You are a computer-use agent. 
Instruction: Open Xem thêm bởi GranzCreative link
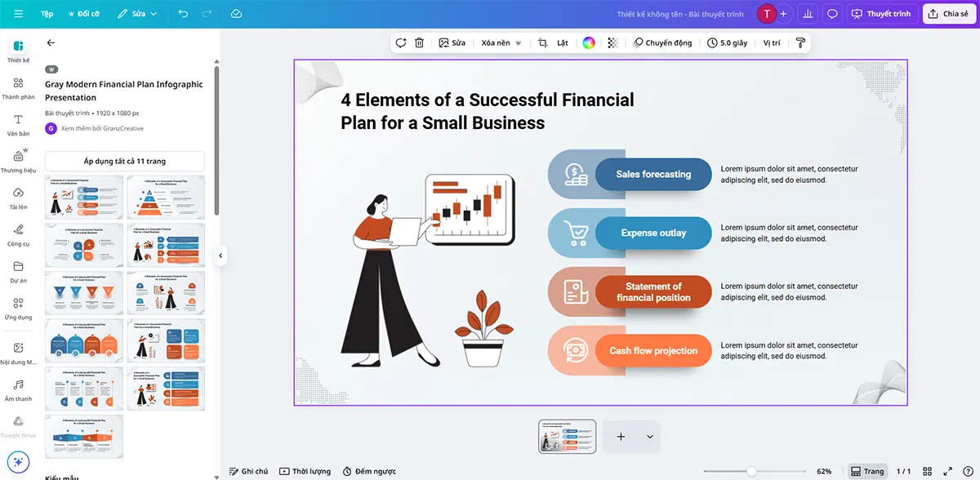[102, 128]
